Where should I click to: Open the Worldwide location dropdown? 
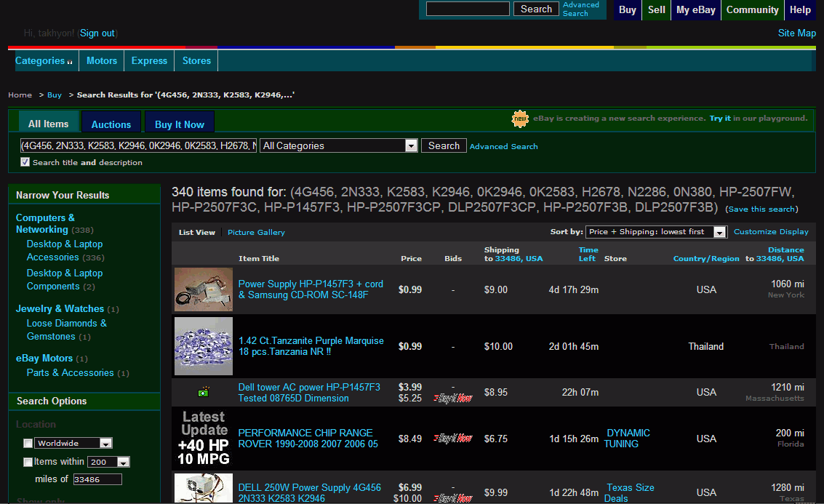click(73, 443)
